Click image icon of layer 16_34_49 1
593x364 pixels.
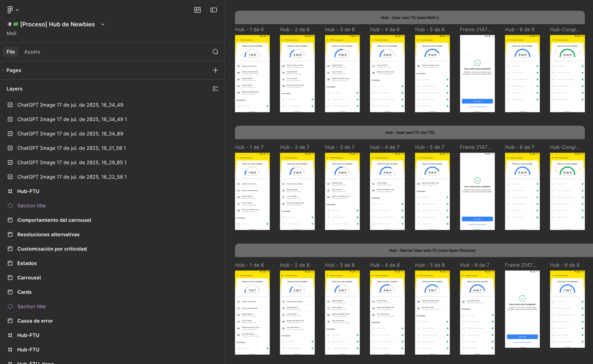click(10, 119)
